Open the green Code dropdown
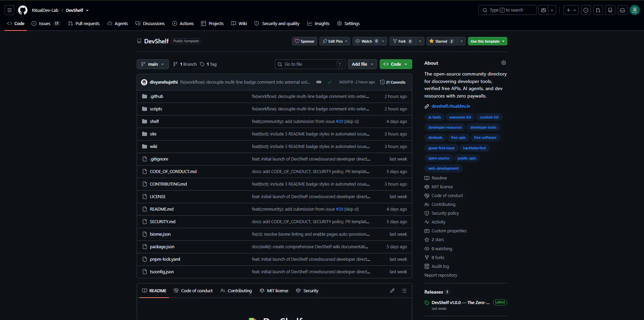This screenshot has height=320, width=644. (396, 64)
